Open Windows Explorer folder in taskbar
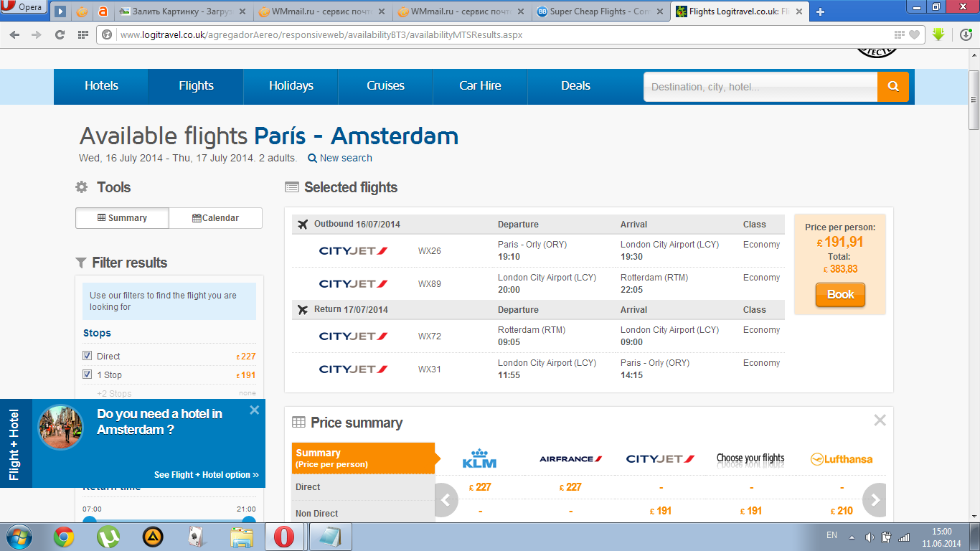 pyautogui.click(x=242, y=537)
